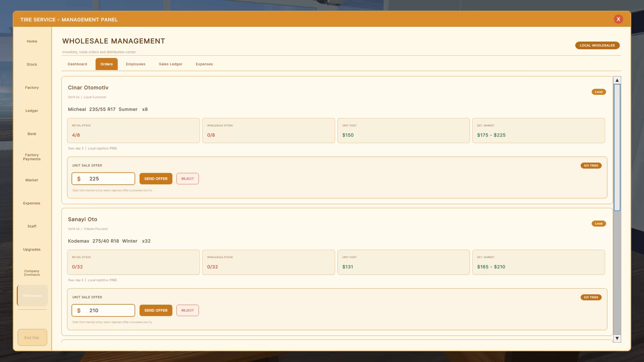Switch to the Sales Ledger tab

pos(170,64)
